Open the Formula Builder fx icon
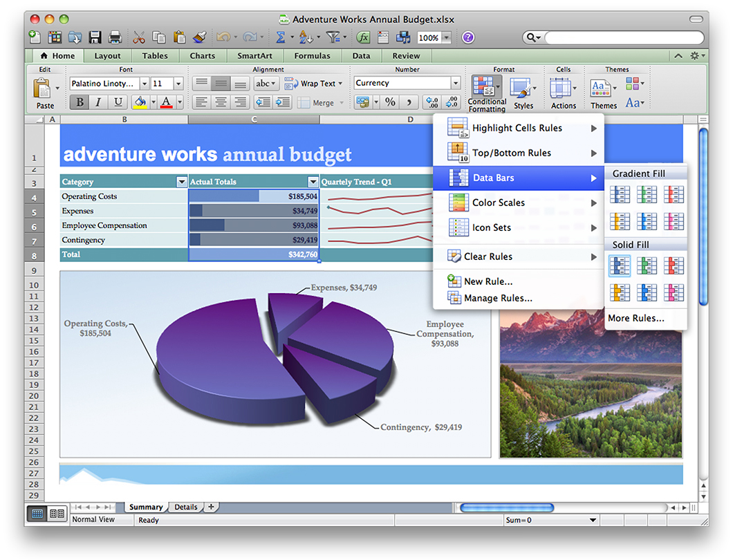Viewport: 733px width, 560px height. (364, 37)
